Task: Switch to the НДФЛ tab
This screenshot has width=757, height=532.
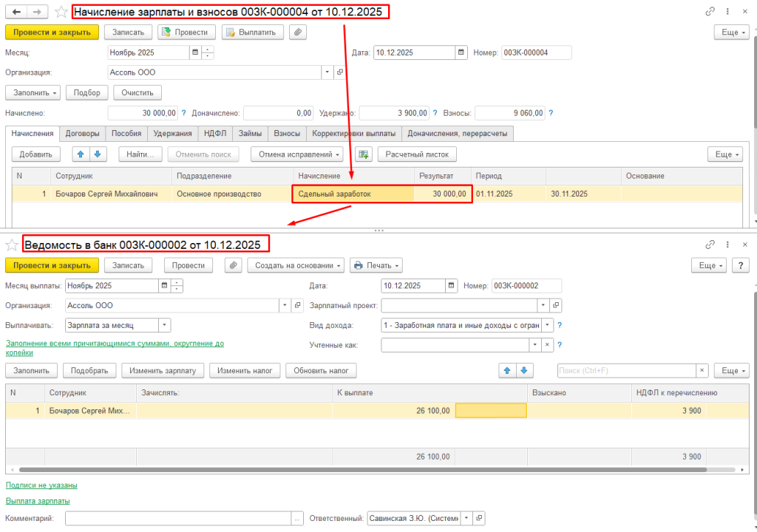Action: point(215,134)
